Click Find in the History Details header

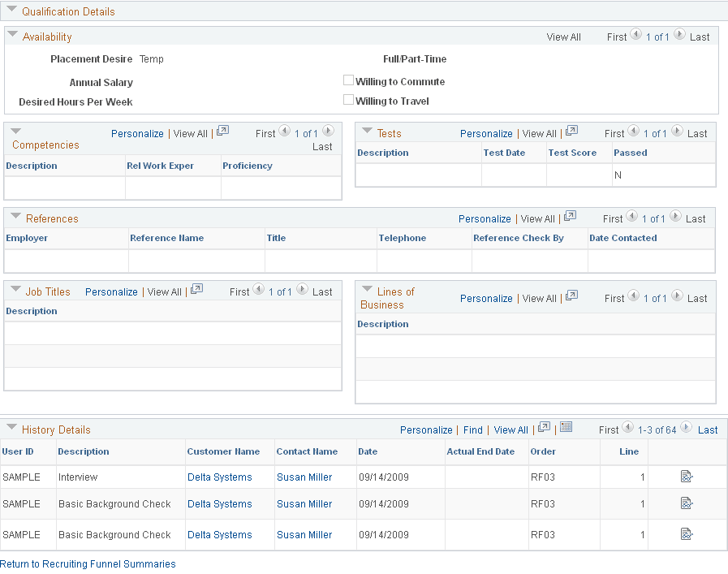[x=473, y=429]
